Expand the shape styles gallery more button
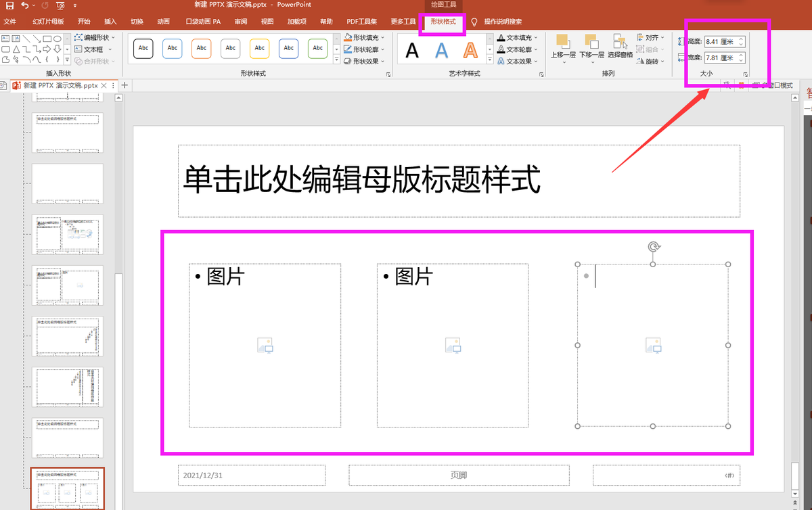The width and height of the screenshot is (812, 510). coord(337,61)
